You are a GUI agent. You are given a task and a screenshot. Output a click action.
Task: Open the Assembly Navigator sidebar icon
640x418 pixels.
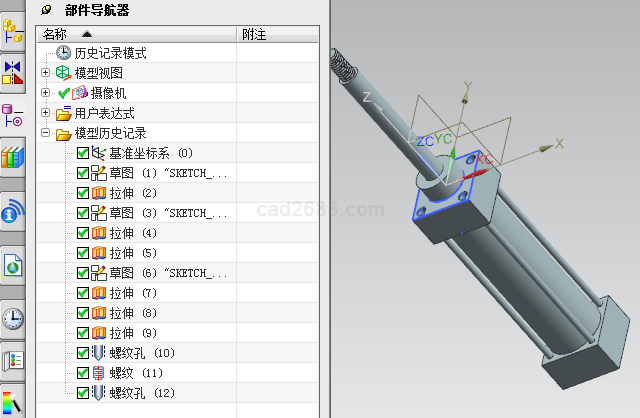point(13,28)
